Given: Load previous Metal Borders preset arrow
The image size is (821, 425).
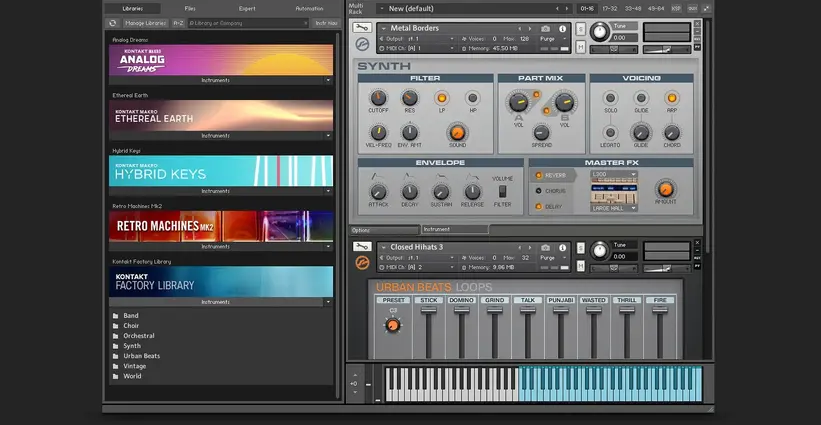Looking at the screenshot, I should tap(519, 29).
